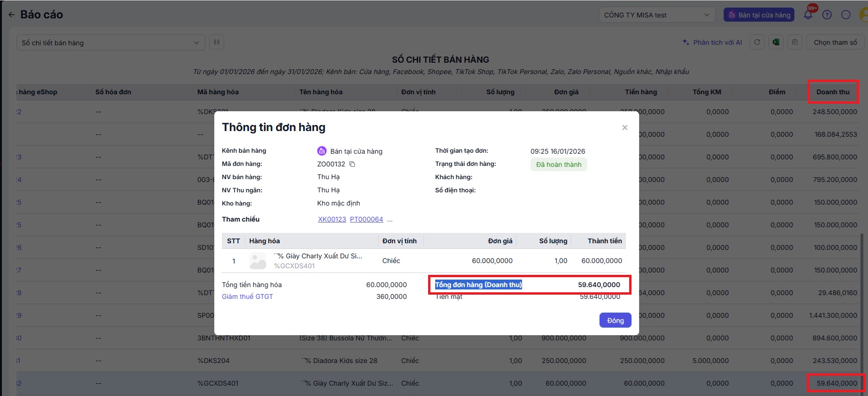Image resolution: width=868 pixels, height=396 pixels.
Task: Open the notifications bell
Action: (x=808, y=15)
